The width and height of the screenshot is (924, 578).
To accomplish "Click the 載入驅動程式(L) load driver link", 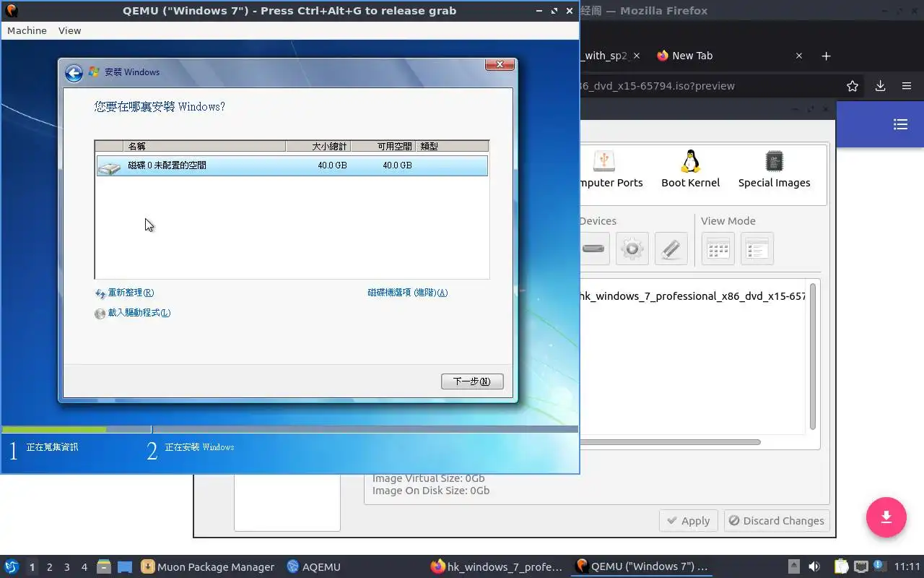I will (133, 314).
